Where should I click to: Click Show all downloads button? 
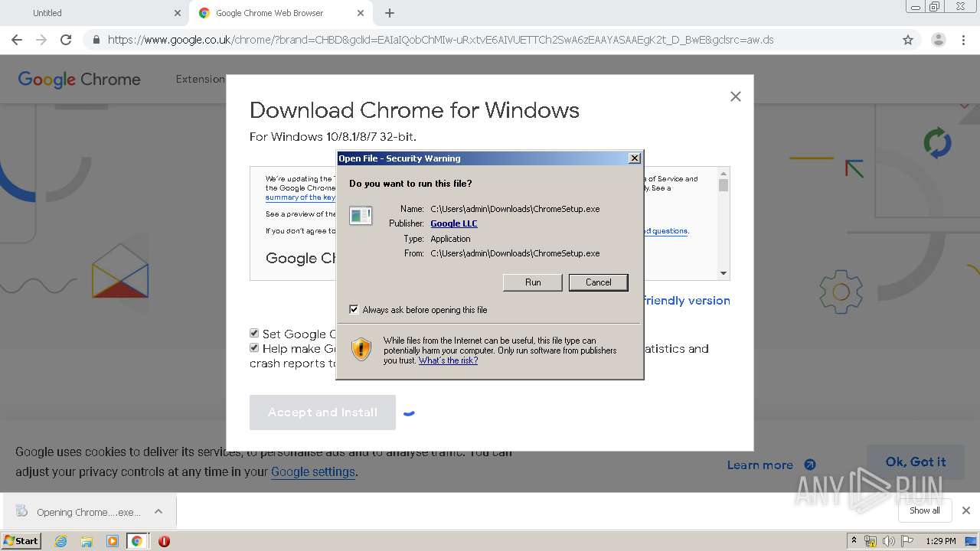click(x=924, y=510)
